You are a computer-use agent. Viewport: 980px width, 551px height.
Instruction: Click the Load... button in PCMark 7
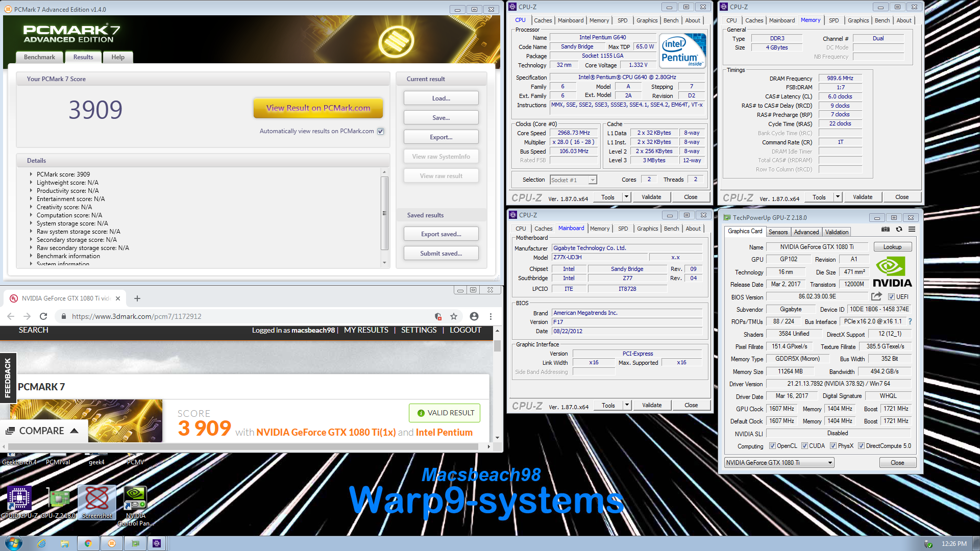441,98
